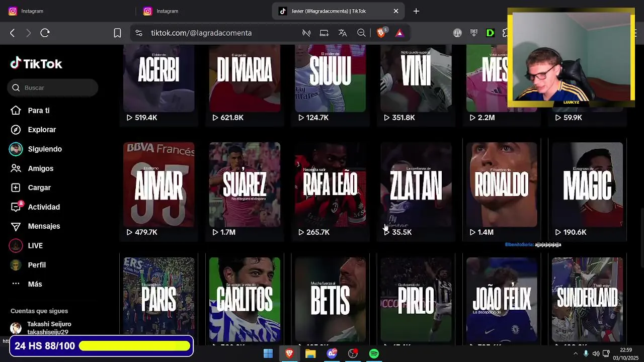Open the ZLATAN video
Viewport: 644px width, 362px height.
pos(416,185)
